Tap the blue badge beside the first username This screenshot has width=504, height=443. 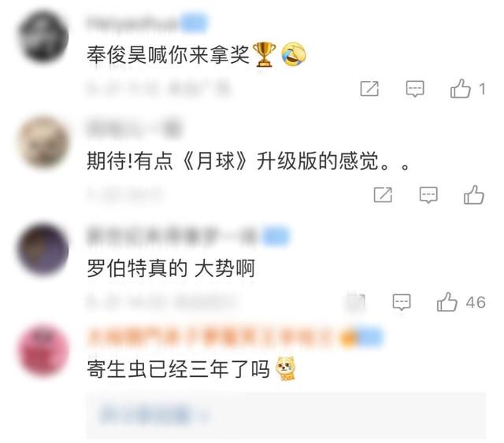point(194,23)
